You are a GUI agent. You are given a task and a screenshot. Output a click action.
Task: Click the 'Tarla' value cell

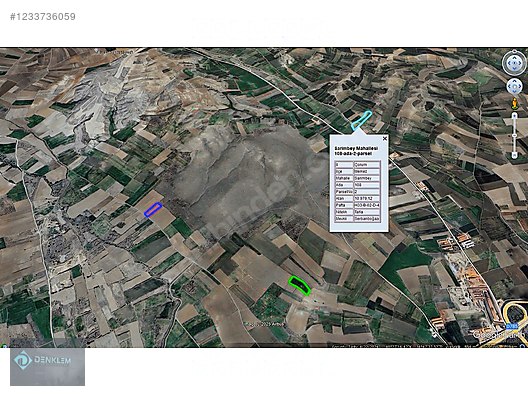tap(367, 212)
